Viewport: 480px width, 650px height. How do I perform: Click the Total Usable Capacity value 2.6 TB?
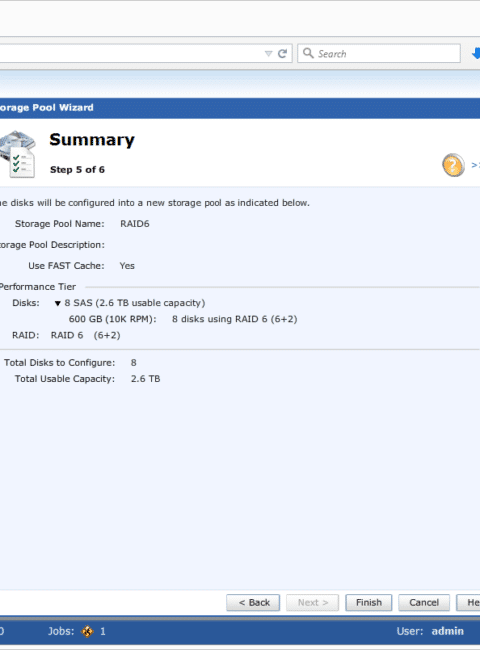pyautogui.click(x=145, y=379)
